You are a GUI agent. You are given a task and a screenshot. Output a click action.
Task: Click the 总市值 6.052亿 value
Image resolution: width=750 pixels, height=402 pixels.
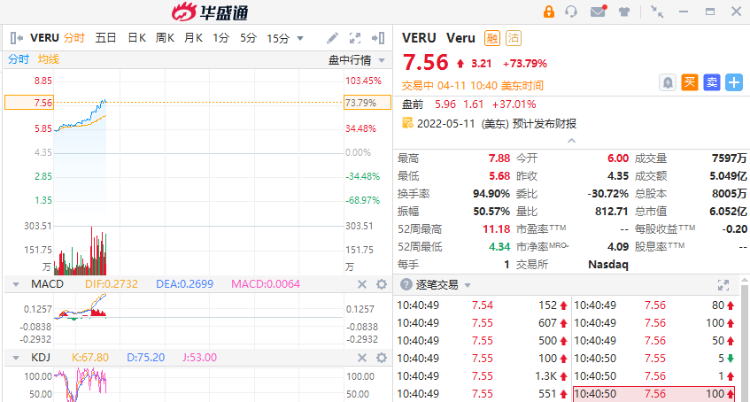[728, 212]
